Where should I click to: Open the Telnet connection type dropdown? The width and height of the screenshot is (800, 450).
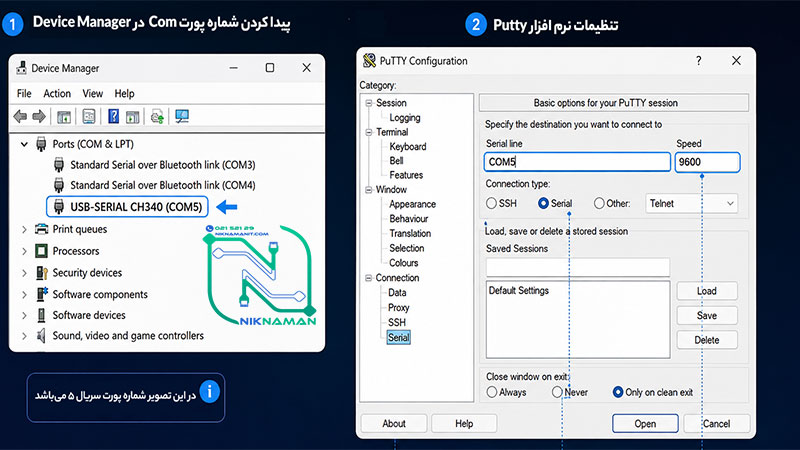(691, 204)
